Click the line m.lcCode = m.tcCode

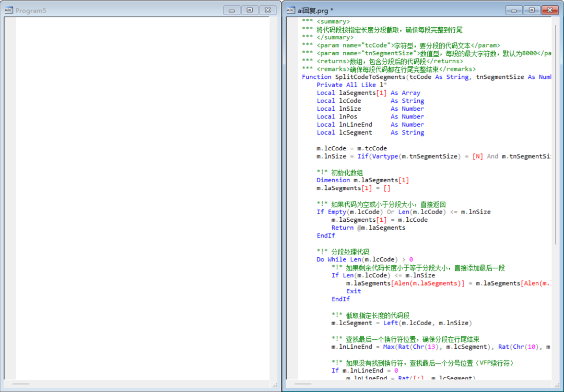pyautogui.click(x=352, y=148)
